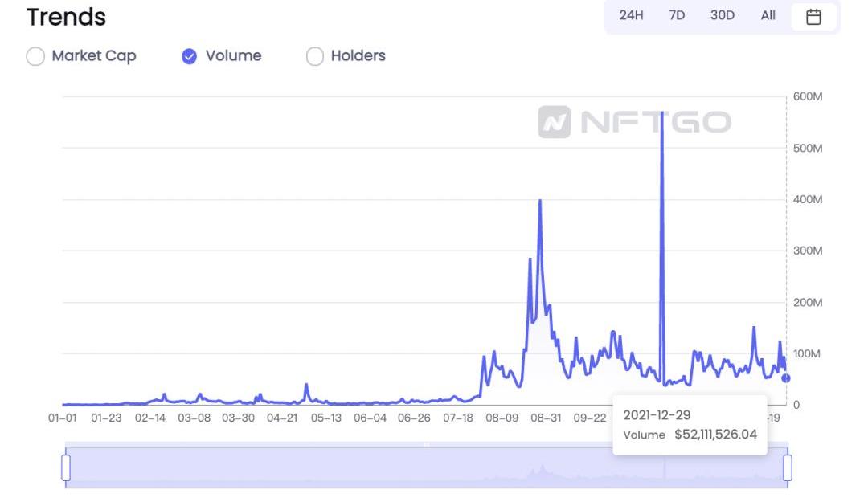Switch to the 24H time range
Viewport: 868px width, 502px height.
click(x=631, y=15)
